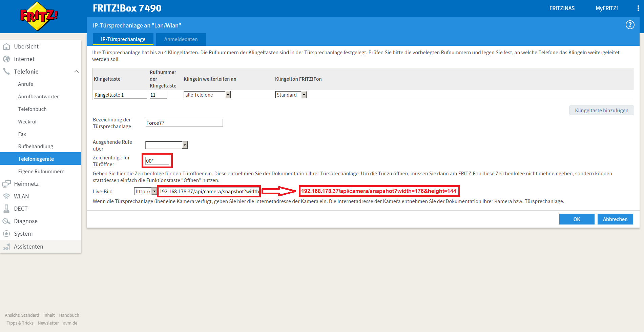Open the MyFRITZ! link in header
The width and height of the screenshot is (644, 332).
[x=606, y=8]
